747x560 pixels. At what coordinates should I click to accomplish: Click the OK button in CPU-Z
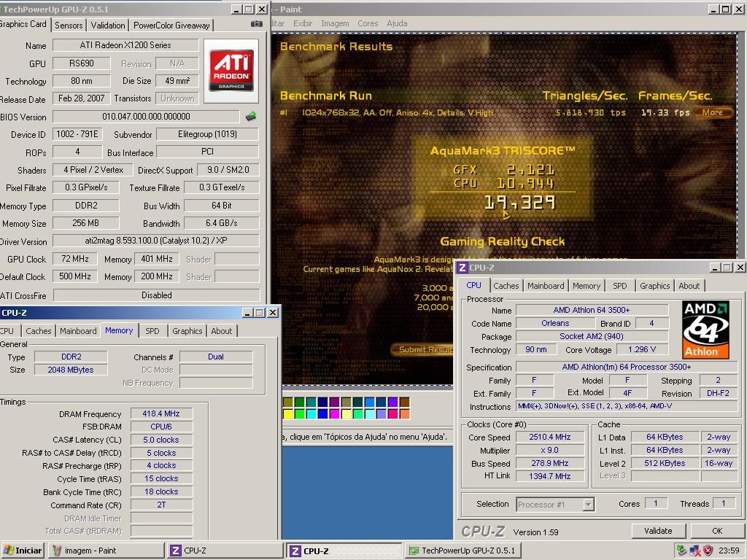[717, 531]
